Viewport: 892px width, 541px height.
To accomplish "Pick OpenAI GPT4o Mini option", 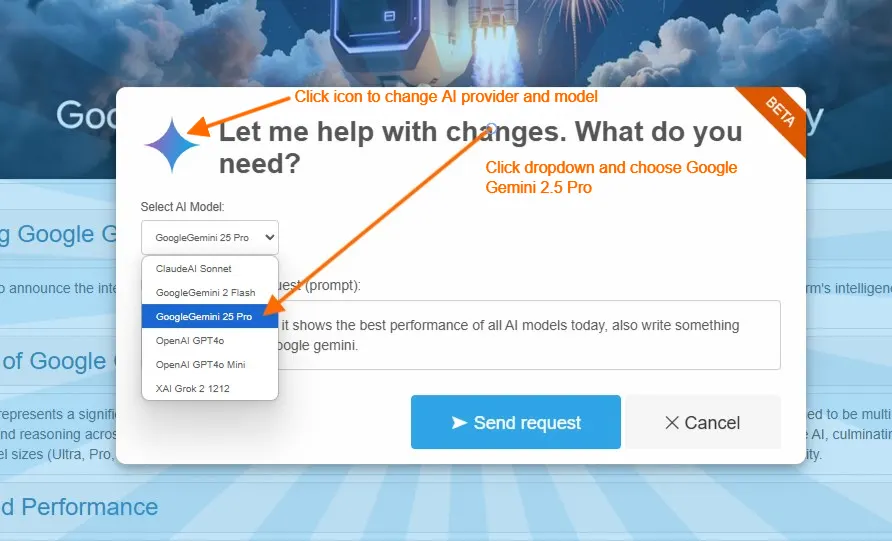I will (210, 364).
